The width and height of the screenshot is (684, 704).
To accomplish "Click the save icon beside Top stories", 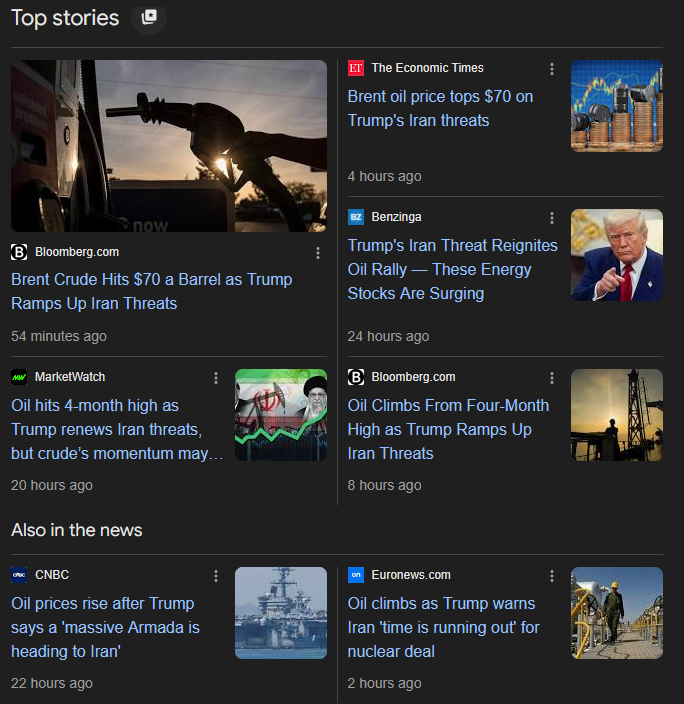I will pos(149,18).
